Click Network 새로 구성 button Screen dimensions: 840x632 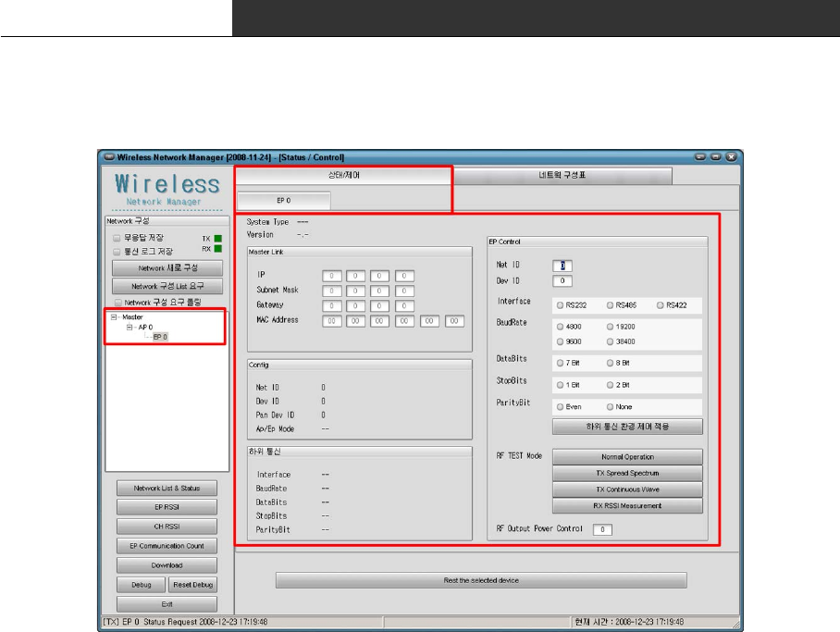click(167, 268)
